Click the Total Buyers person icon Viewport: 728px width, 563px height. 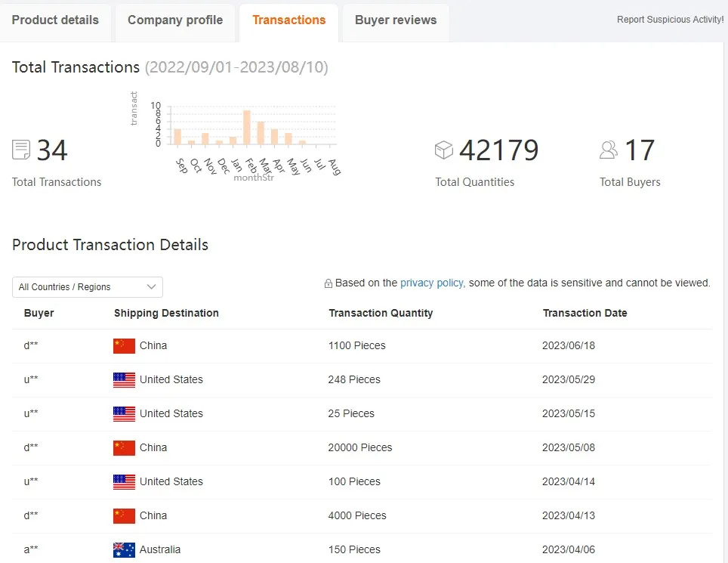(608, 150)
